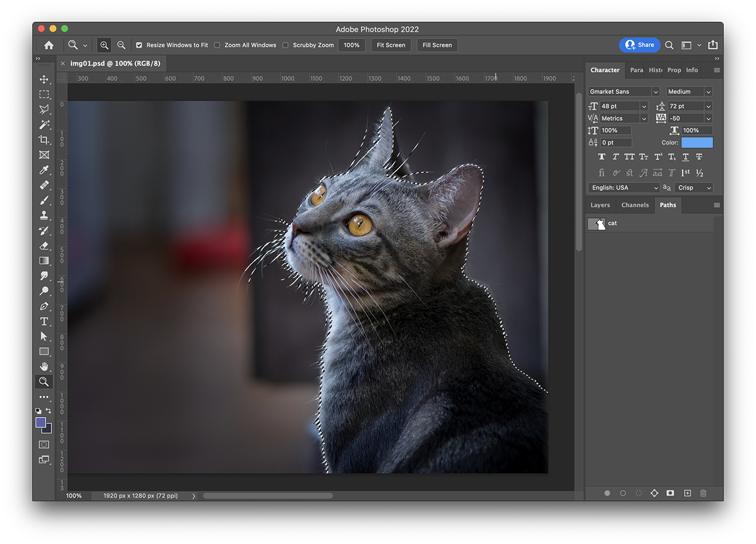Screen dimensions: 756x544
Task: Switch to the Layers tab
Action: 600,205
